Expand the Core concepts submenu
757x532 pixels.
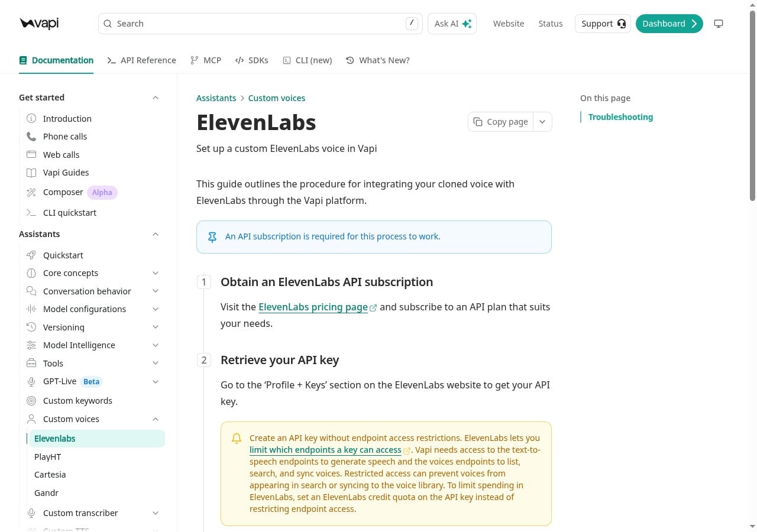[156, 273]
